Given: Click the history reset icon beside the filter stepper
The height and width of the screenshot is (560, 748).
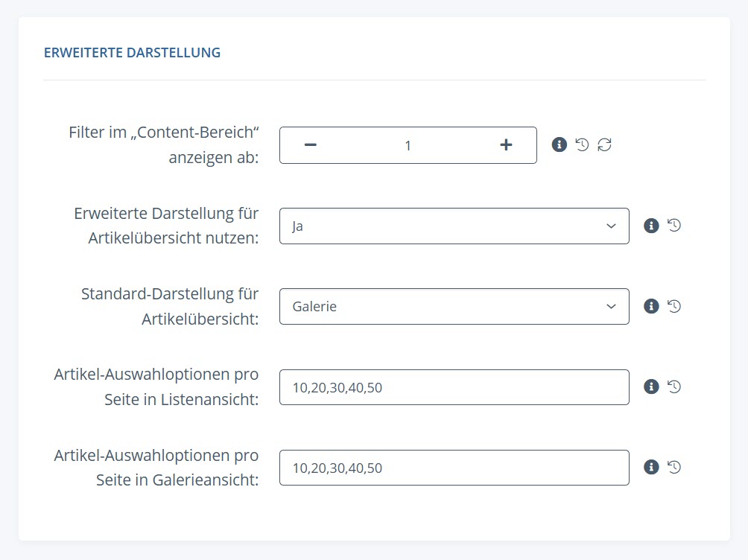Looking at the screenshot, I should click(x=582, y=144).
